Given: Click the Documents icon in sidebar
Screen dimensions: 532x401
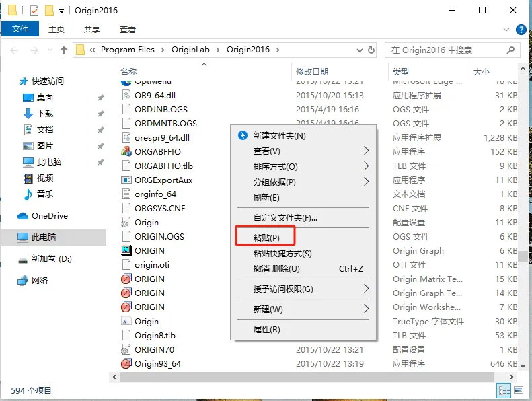Looking at the screenshot, I should pos(28,129).
